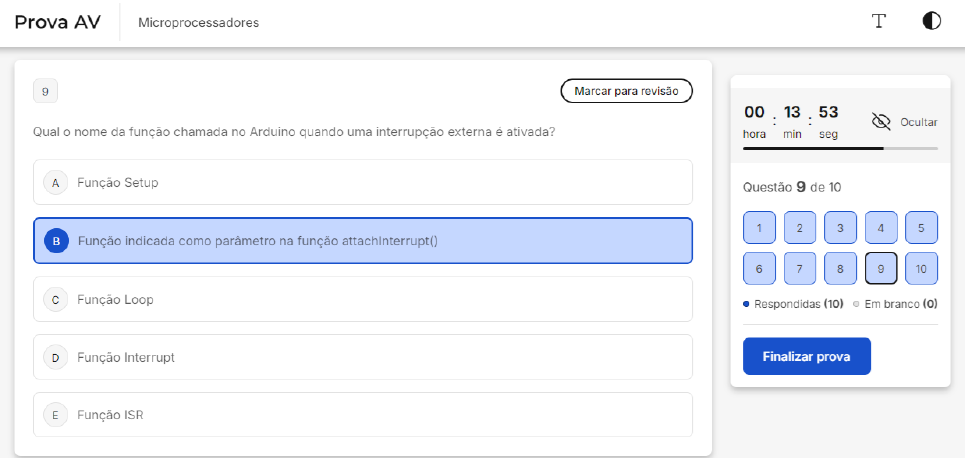
Task: Select option A Função Setup
Action: (362, 183)
